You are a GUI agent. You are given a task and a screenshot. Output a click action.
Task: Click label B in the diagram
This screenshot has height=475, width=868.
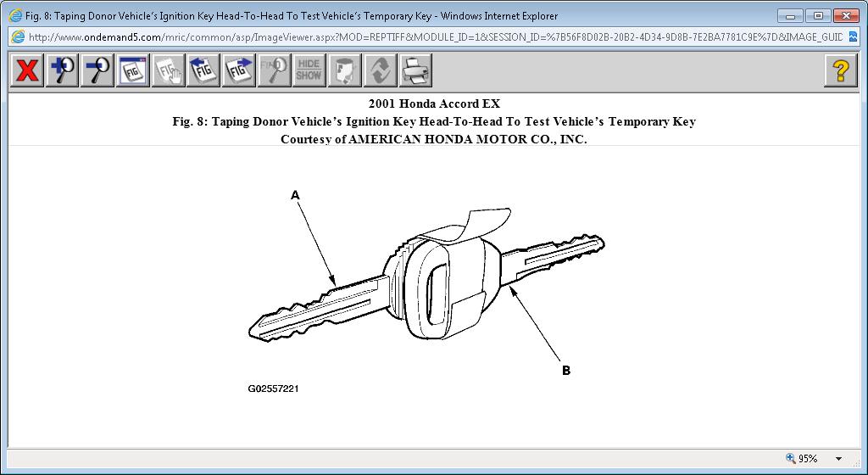(x=565, y=371)
